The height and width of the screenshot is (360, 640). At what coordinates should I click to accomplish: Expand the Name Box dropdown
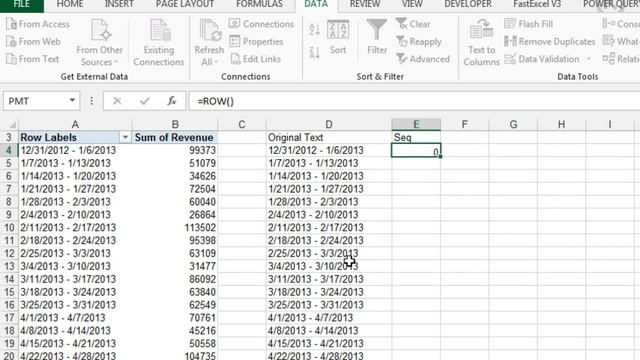[x=72, y=100]
